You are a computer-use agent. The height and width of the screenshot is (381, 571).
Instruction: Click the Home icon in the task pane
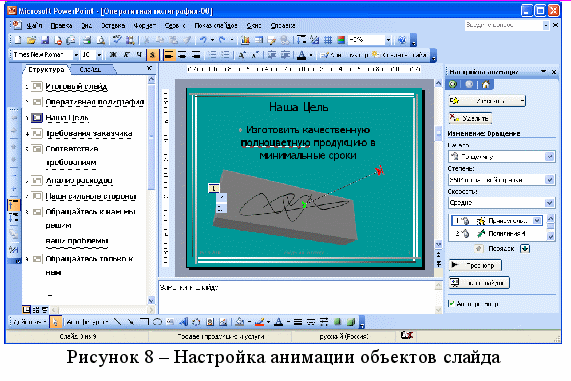[485, 85]
